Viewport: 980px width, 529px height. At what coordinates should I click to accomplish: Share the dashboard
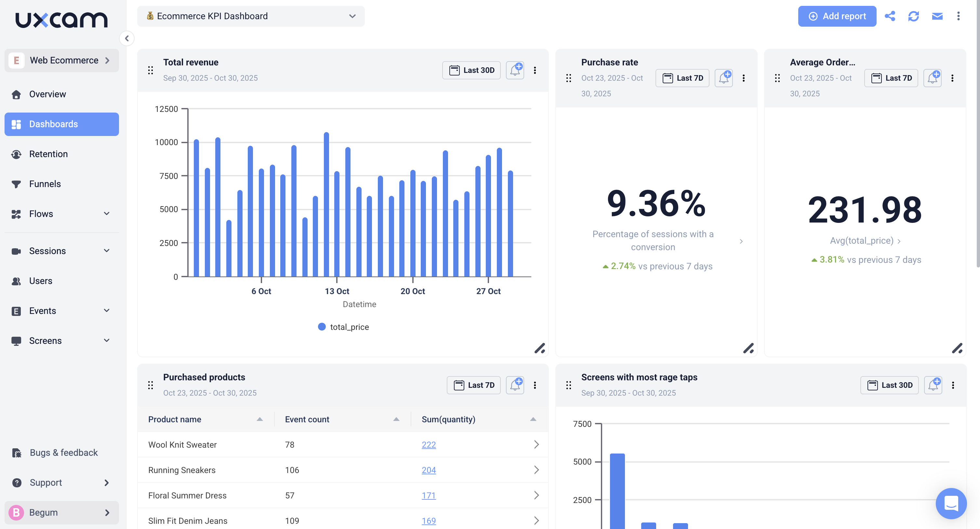(890, 16)
